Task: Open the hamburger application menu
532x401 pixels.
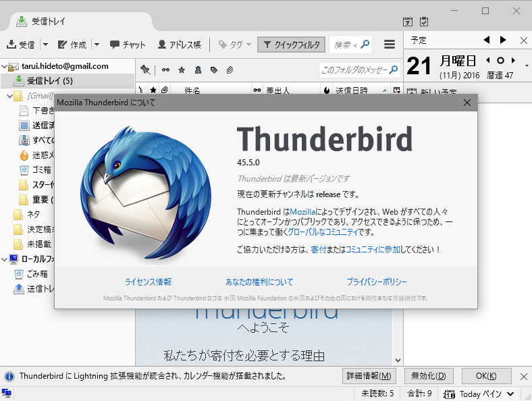Action: pos(389,45)
